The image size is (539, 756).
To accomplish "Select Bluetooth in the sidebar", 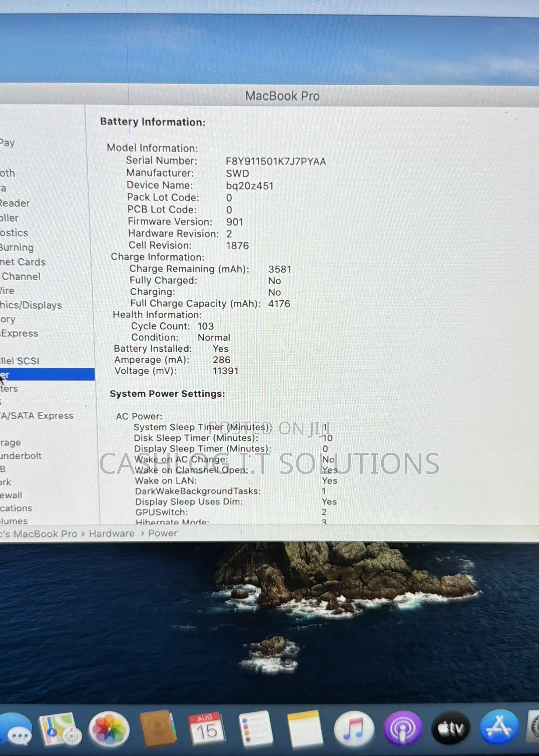I will tap(7, 173).
